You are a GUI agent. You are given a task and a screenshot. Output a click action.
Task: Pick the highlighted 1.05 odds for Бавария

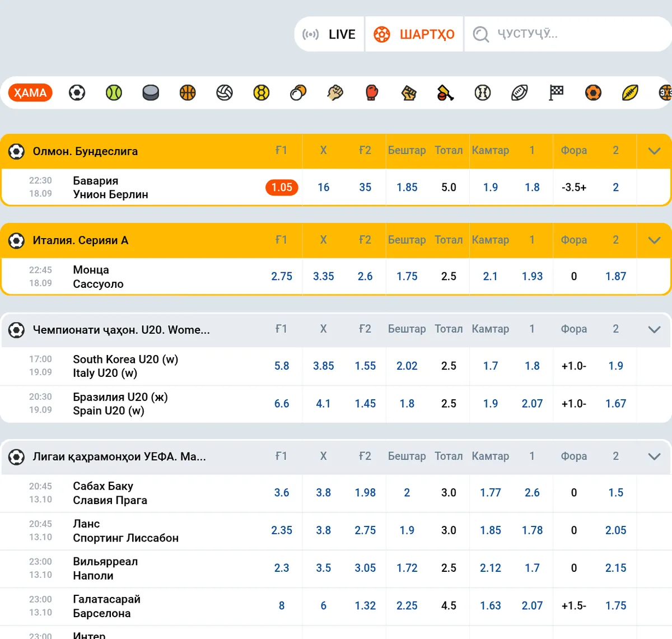282,188
